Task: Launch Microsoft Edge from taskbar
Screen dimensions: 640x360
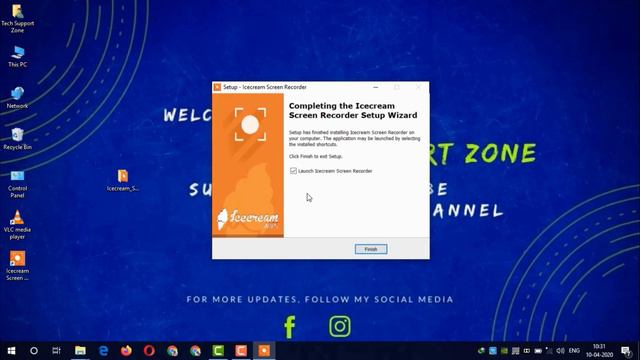Action: click(103, 351)
